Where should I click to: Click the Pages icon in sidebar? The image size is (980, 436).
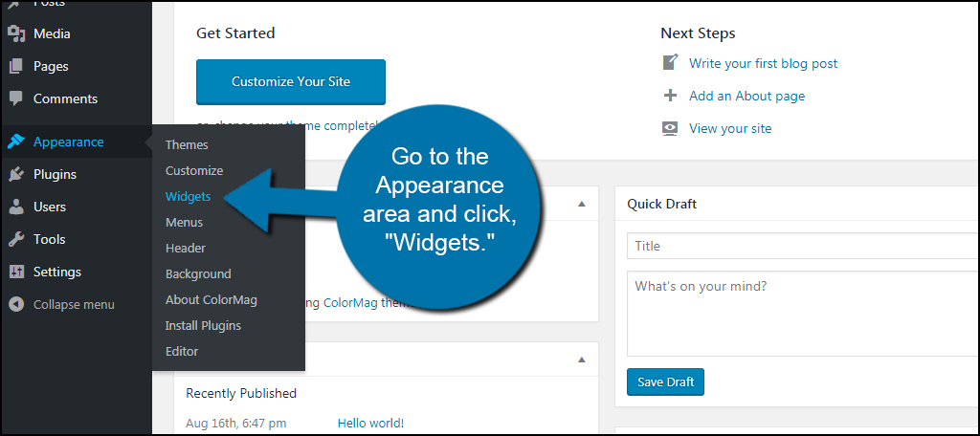click(16, 67)
